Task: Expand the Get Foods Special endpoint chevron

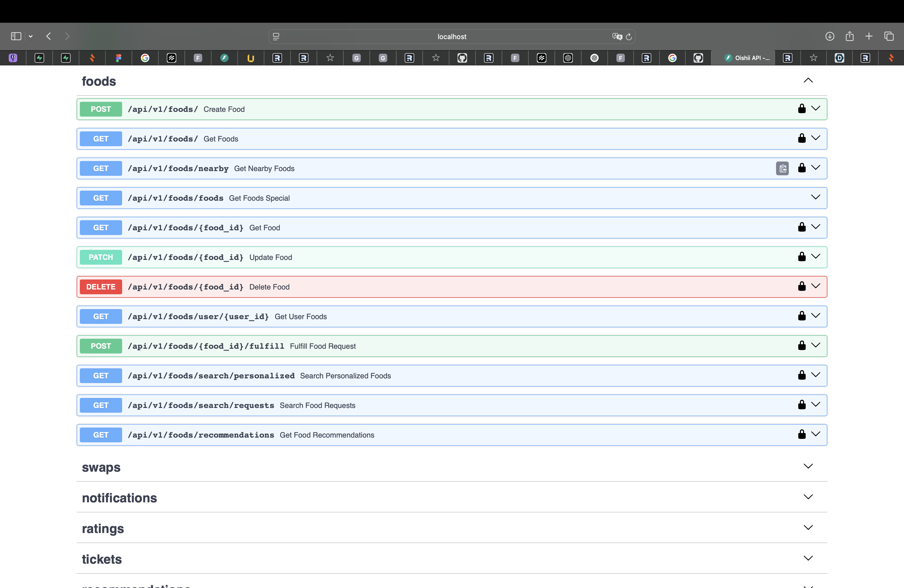Action: click(815, 197)
